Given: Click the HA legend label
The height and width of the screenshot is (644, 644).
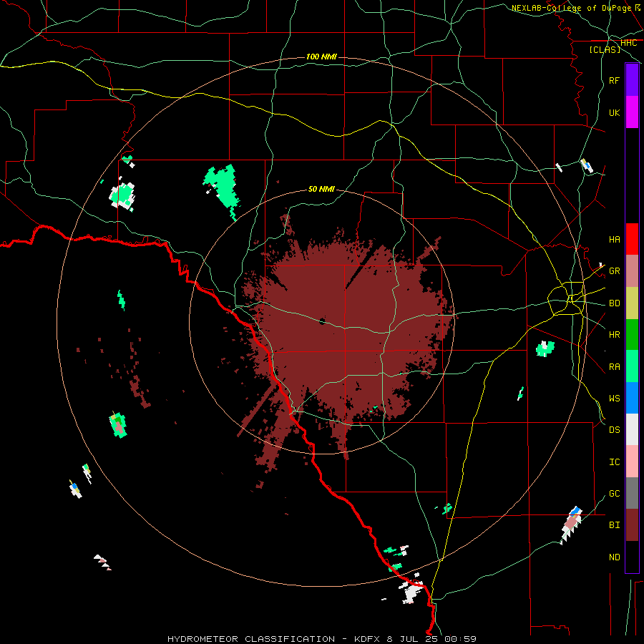Looking at the screenshot, I should click(x=614, y=239).
